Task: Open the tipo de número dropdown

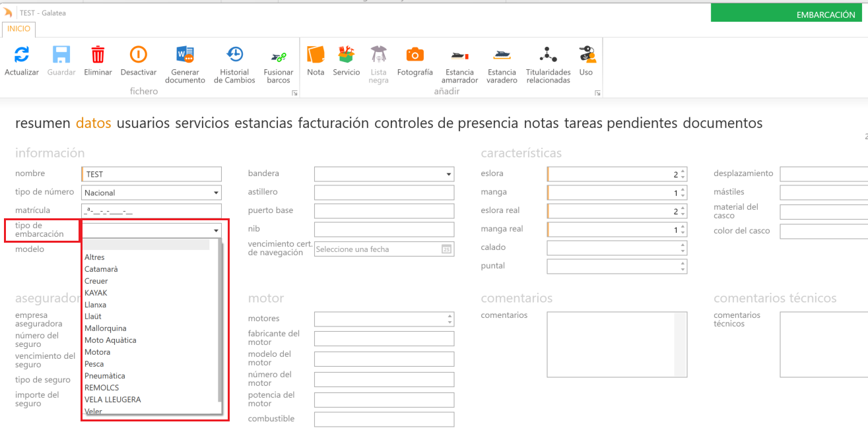Action: [x=216, y=193]
